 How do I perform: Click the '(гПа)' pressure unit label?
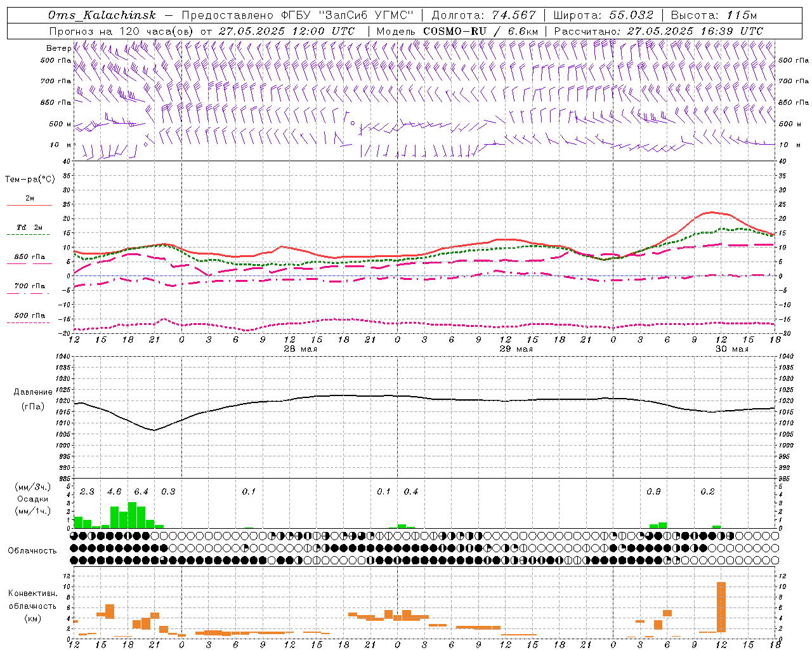point(33,407)
